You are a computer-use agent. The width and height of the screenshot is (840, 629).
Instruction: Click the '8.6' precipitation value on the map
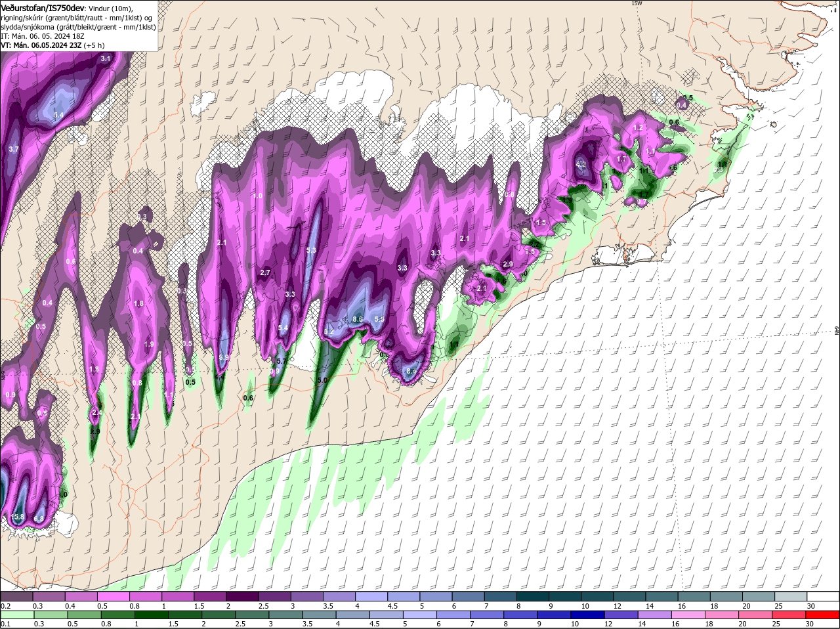point(358,319)
